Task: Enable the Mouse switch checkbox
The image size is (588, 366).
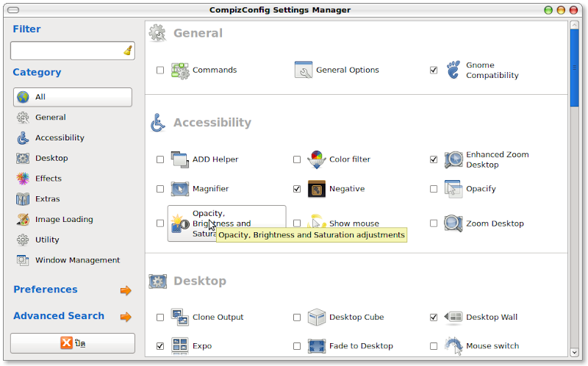Action: coord(434,345)
